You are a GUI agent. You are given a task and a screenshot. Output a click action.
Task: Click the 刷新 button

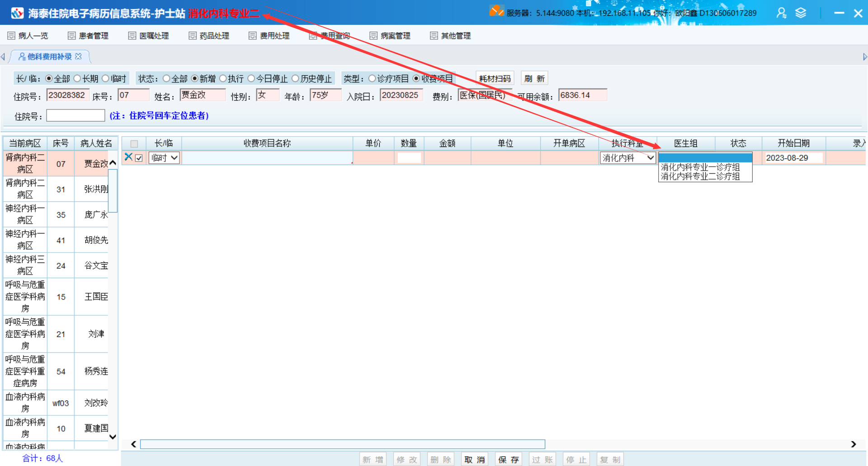534,79
